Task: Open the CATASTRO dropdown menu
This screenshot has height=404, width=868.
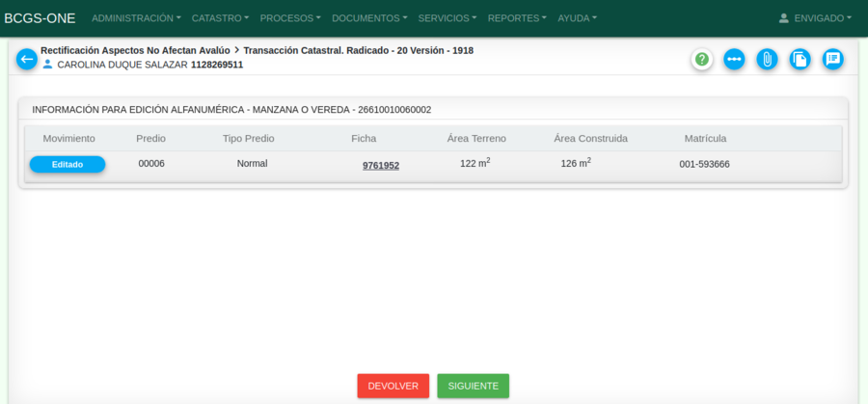Action: pyautogui.click(x=220, y=18)
